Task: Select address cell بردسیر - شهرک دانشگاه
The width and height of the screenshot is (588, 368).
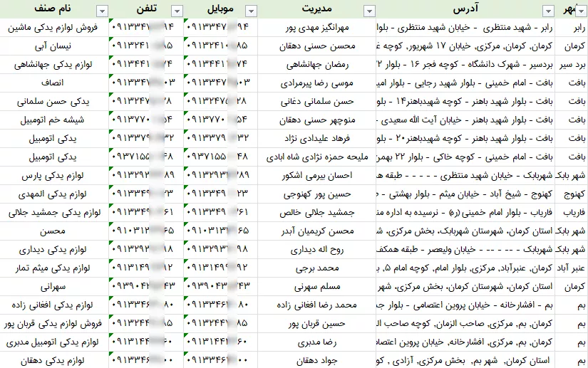Action: coord(465,65)
